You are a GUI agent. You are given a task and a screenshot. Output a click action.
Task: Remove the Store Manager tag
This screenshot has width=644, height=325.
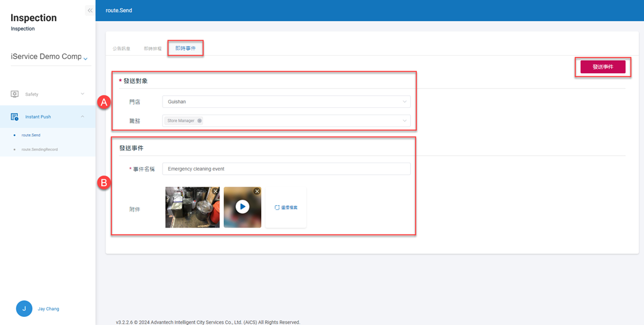pyautogui.click(x=199, y=121)
